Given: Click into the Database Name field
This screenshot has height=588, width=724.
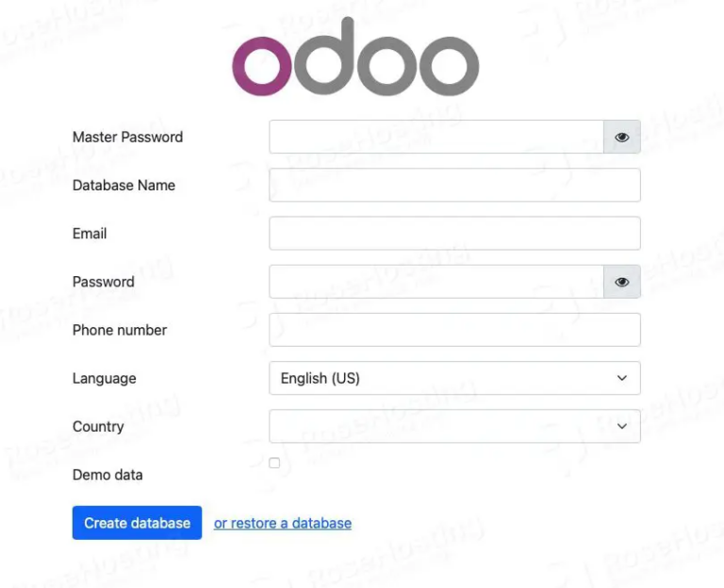Looking at the screenshot, I should [454, 185].
